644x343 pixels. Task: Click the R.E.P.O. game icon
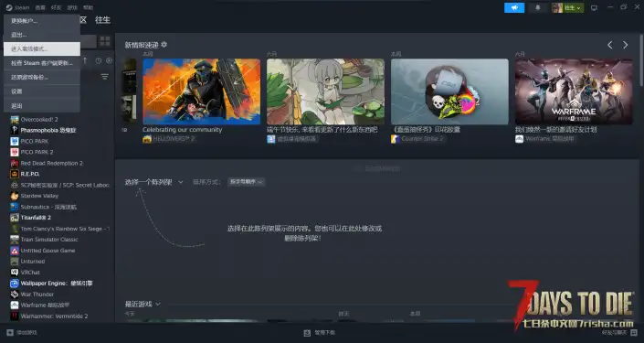pyautogui.click(x=15, y=174)
